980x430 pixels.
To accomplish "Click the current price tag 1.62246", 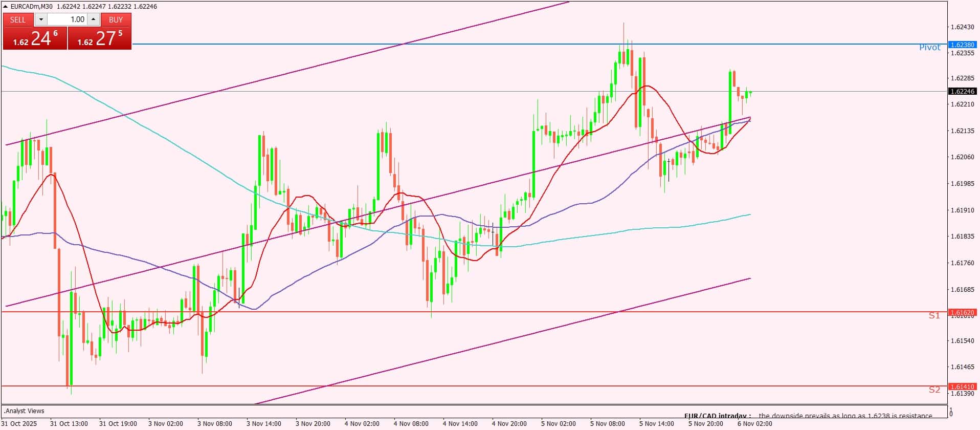I will pos(962,92).
